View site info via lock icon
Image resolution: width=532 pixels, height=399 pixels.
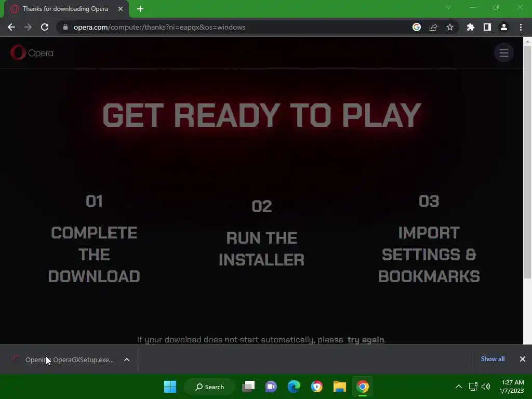coord(65,27)
